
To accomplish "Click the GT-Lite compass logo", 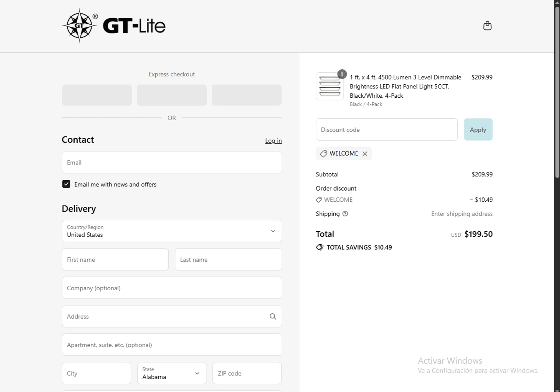I will pos(80,26).
